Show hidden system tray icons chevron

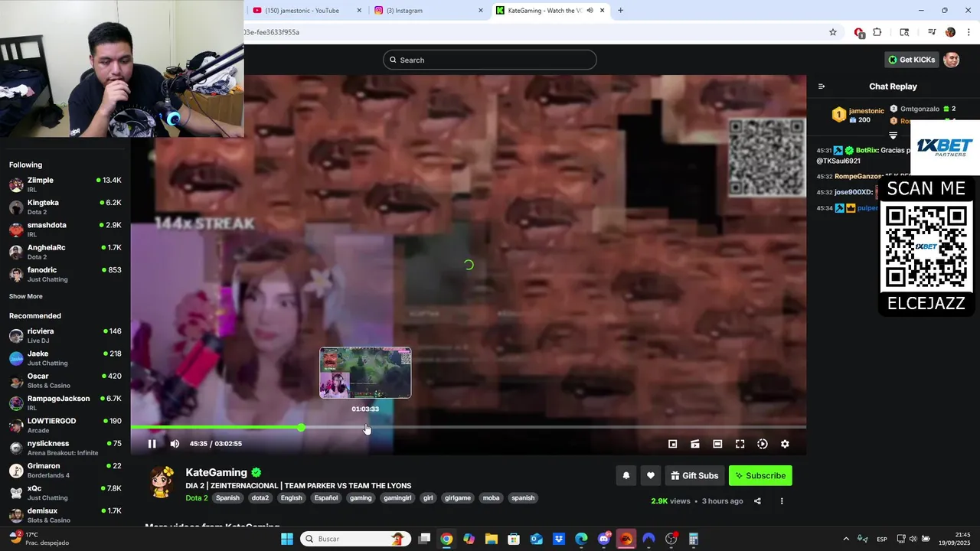pos(846,539)
